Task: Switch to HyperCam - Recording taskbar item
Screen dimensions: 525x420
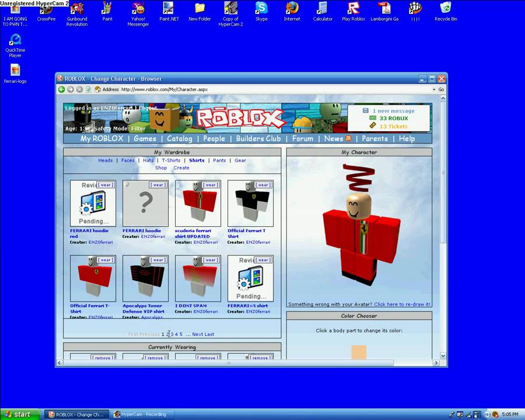Action: click(142, 414)
